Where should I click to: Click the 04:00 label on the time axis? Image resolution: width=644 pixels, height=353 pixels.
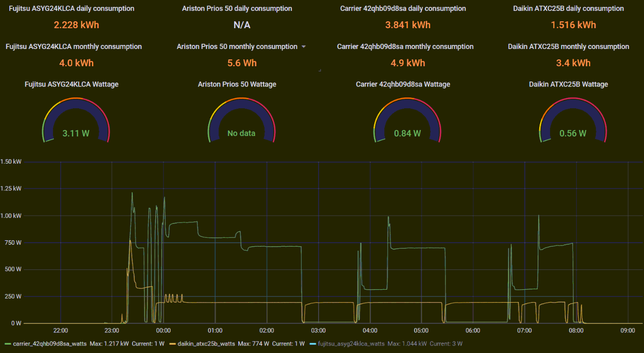tap(370, 331)
